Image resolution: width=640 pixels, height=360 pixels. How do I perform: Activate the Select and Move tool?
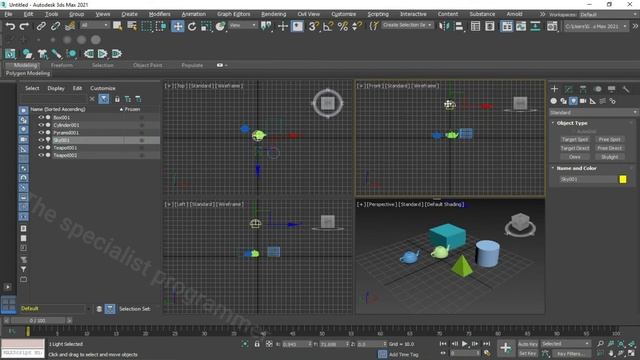click(x=178, y=27)
